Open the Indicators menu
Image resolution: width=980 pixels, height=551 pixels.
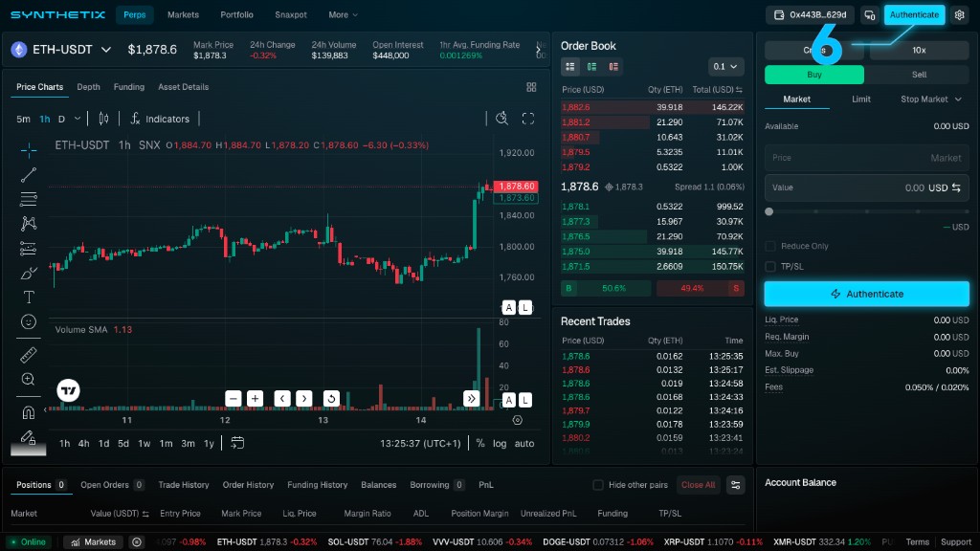click(x=160, y=119)
